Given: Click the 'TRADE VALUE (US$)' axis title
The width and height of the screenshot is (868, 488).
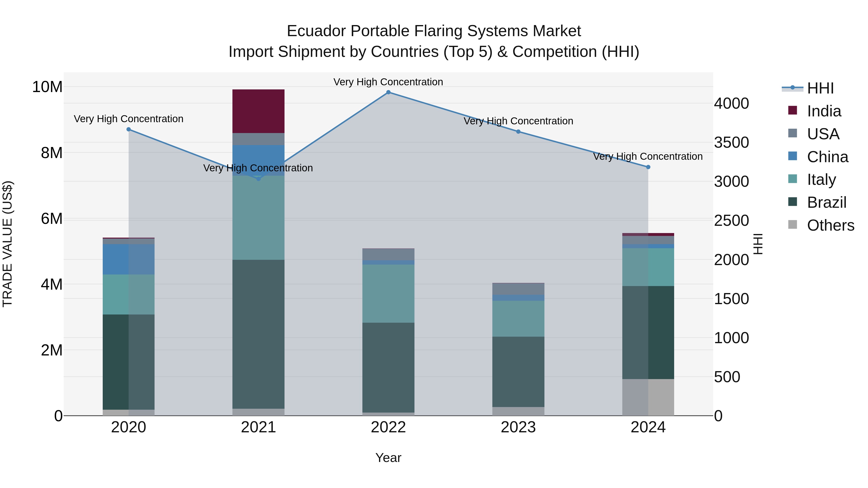Looking at the screenshot, I should [7, 244].
